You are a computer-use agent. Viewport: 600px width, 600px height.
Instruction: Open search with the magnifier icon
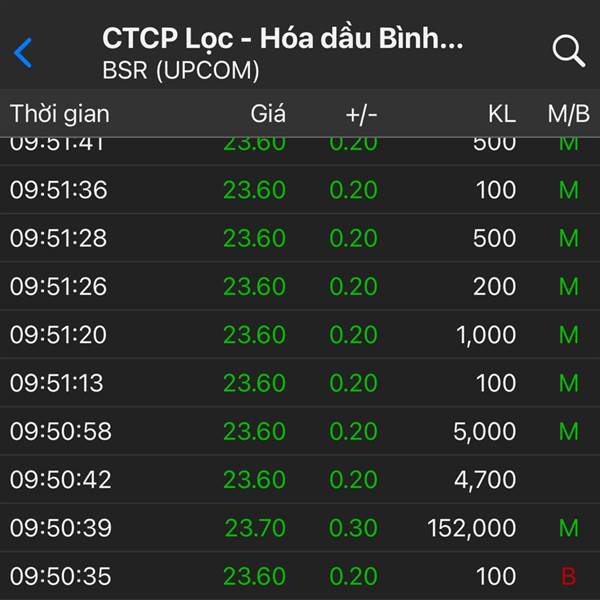click(x=569, y=51)
